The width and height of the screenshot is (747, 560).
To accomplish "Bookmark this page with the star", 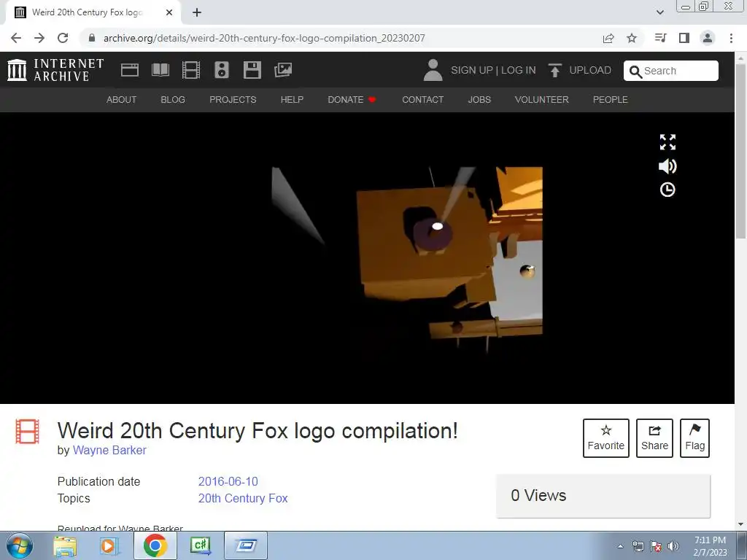I will pos(632,38).
